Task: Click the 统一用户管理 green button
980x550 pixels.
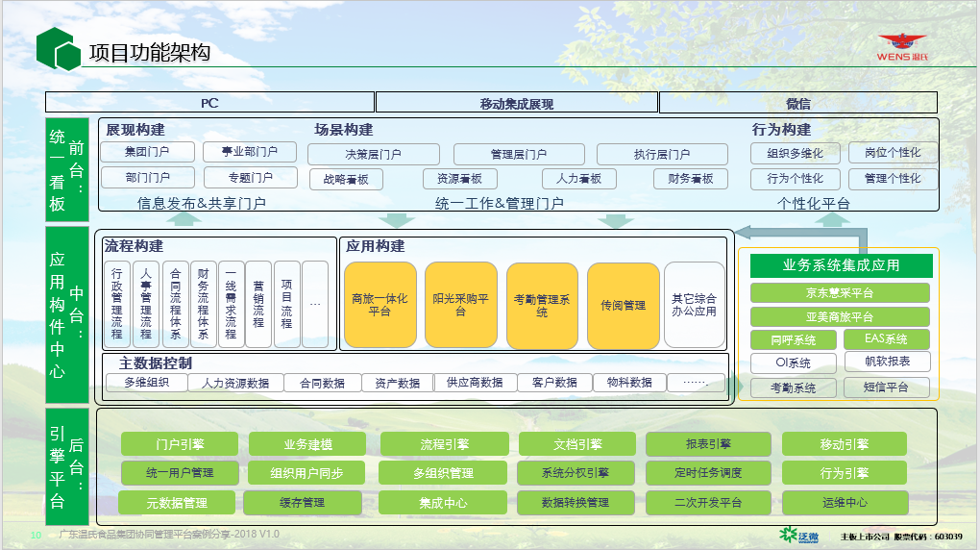Action: tap(179, 473)
